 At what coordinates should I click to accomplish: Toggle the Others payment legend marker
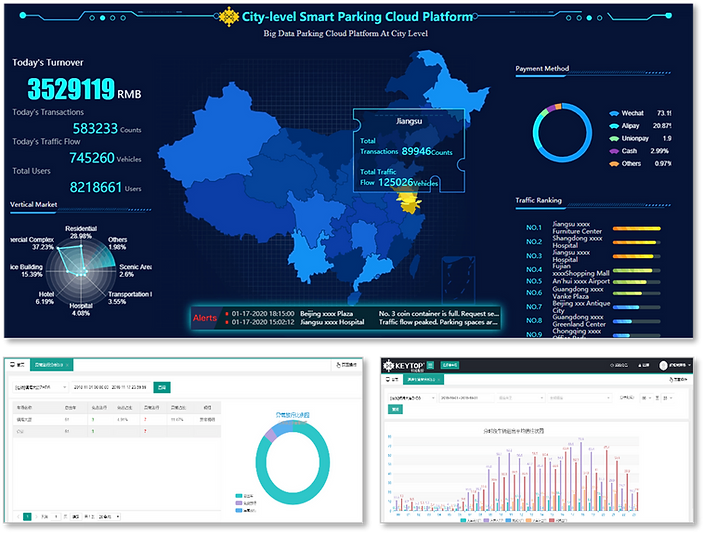614,163
